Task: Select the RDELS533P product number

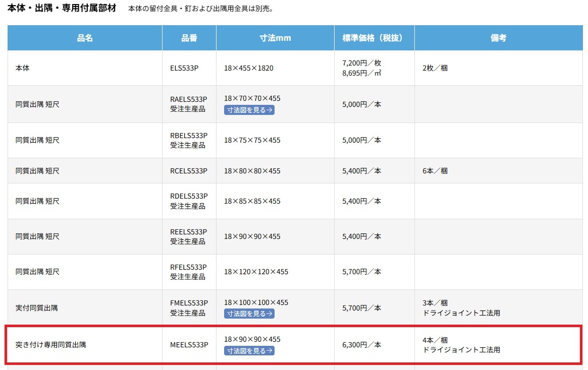Action: [x=189, y=196]
